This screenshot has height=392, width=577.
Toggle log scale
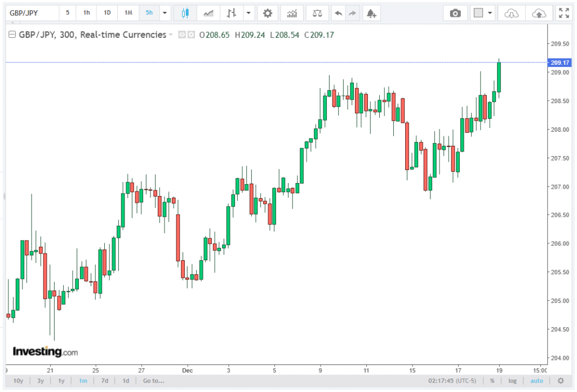click(x=512, y=381)
